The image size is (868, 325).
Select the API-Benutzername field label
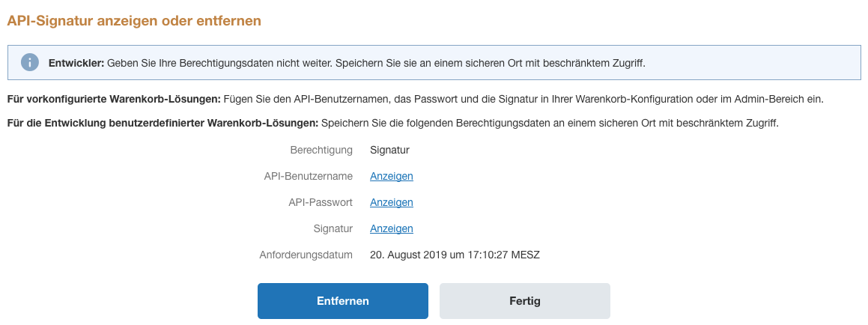[309, 176]
